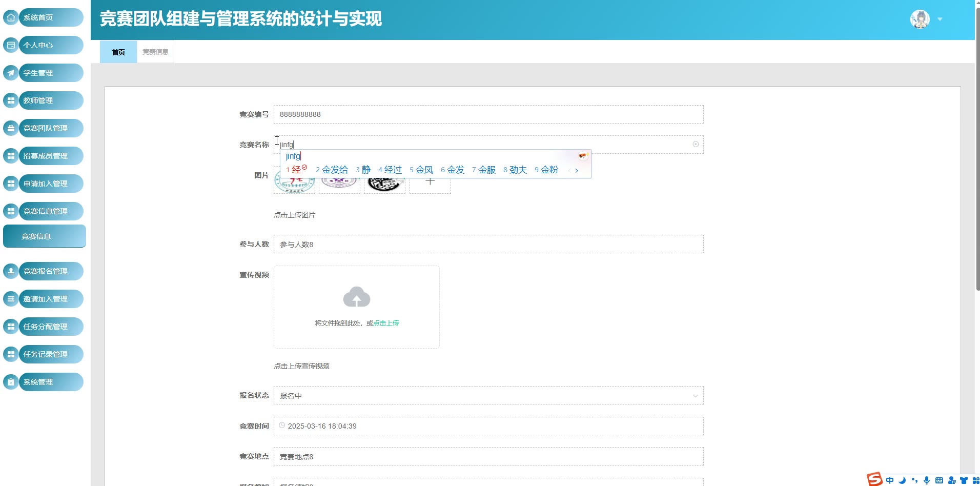This screenshot has height=486, width=980.
Task: Switch to the 竞赛信息 tab
Action: coord(155,52)
